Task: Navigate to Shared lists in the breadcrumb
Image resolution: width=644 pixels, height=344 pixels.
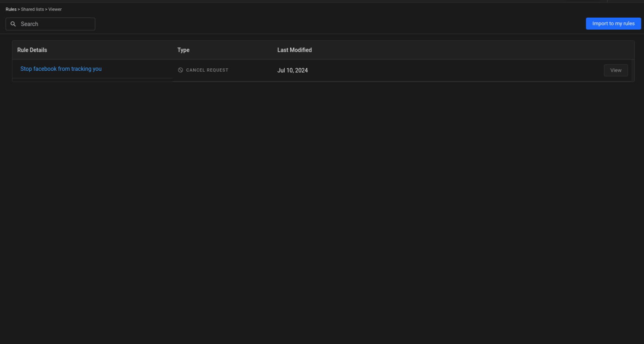Action: pyautogui.click(x=32, y=9)
